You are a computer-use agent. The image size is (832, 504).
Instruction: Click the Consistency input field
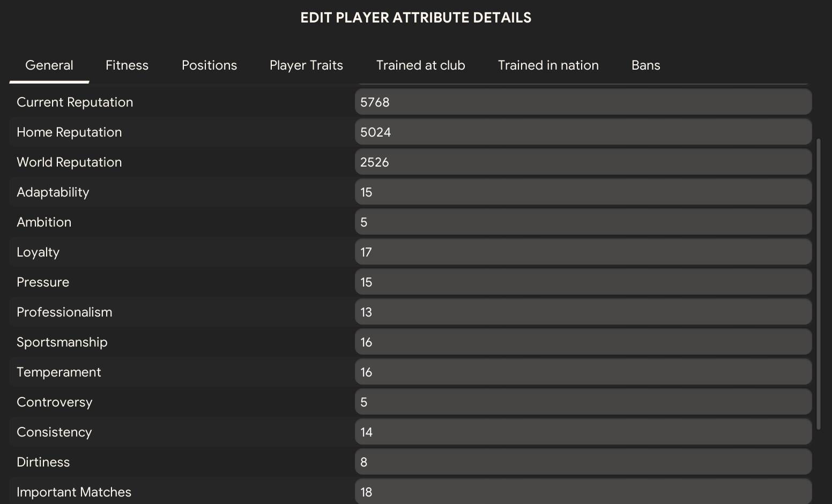pos(583,432)
